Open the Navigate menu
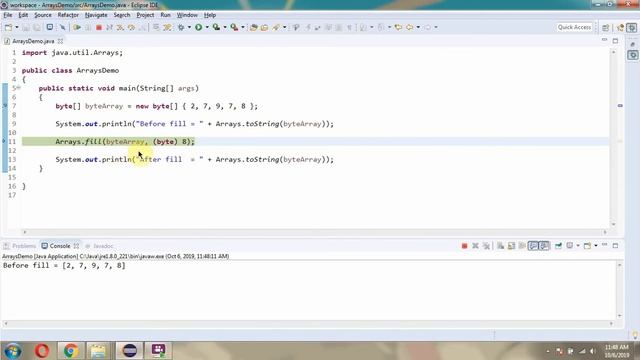Image resolution: width=640 pixels, height=360 pixels. pyautogui.click(x=96, y=15)
